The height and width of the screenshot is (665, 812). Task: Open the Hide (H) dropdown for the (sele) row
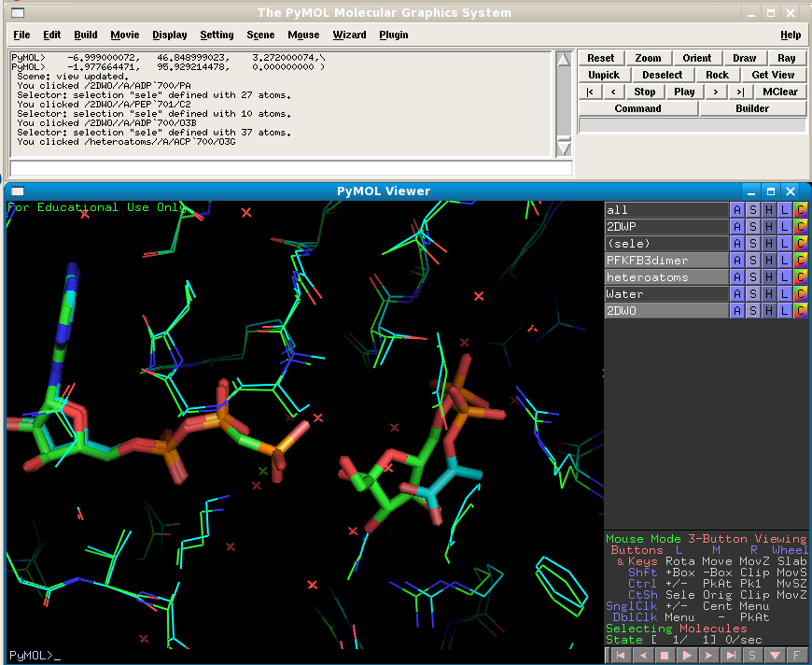[769, 244]
